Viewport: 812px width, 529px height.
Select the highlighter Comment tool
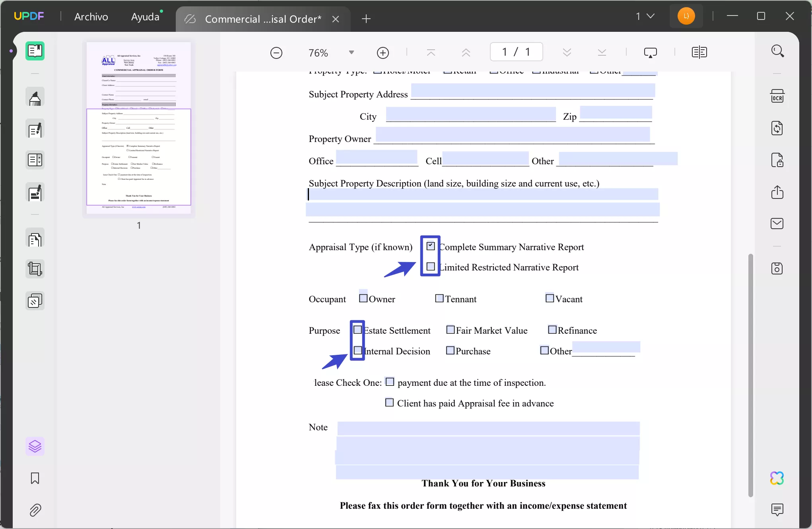point(35,97)
